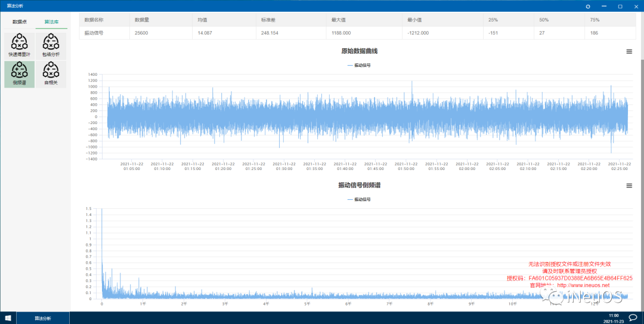Select the 包络分析 algorithm icon

click(51, 46)
